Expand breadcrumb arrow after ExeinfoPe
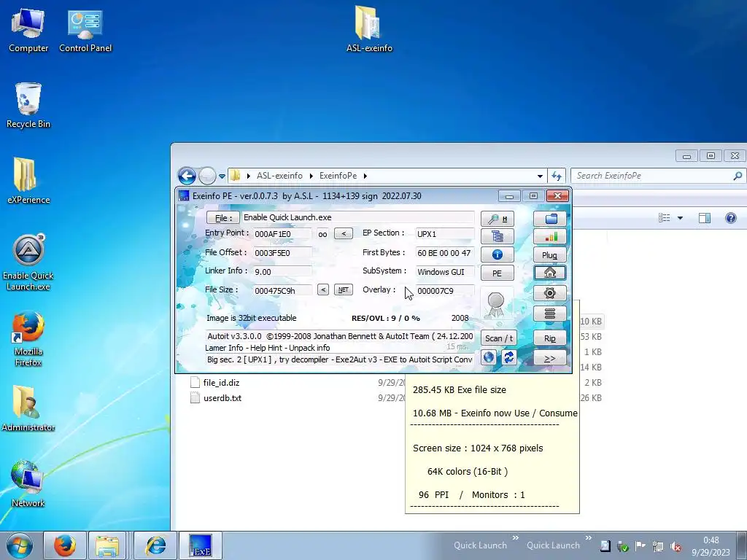Screen dimensions: 747x560 point(365,176)
